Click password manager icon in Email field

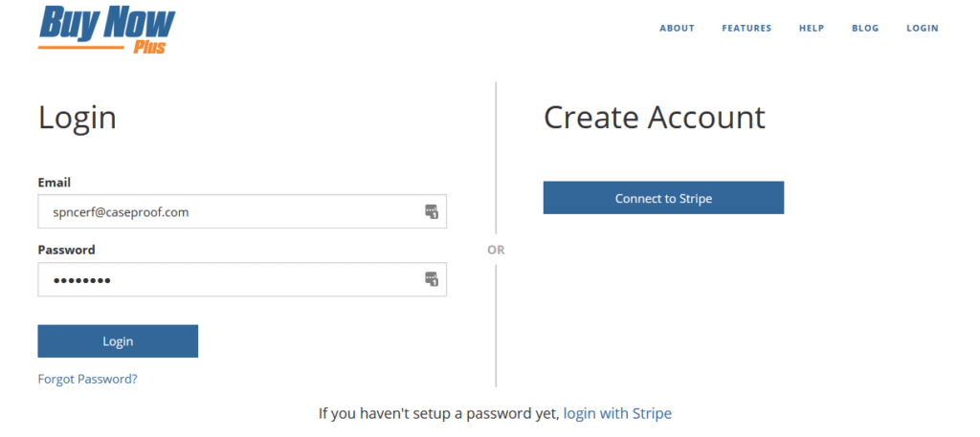coord(432,211)
